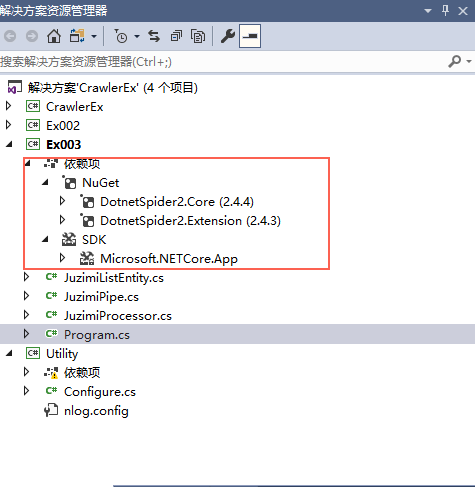Select nlog.config file
Screen dimensions: 475x487
tap(96, 411)
